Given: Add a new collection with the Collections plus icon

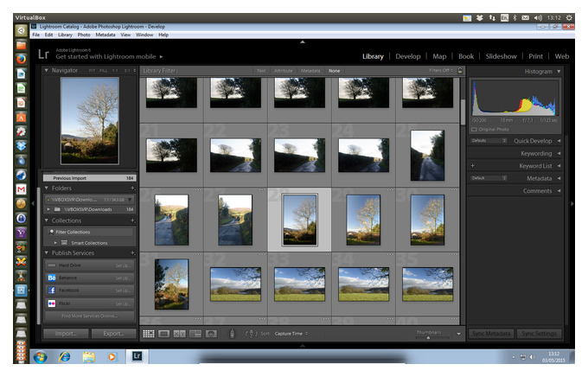Looking at the screenshot, I should (132, 220).
